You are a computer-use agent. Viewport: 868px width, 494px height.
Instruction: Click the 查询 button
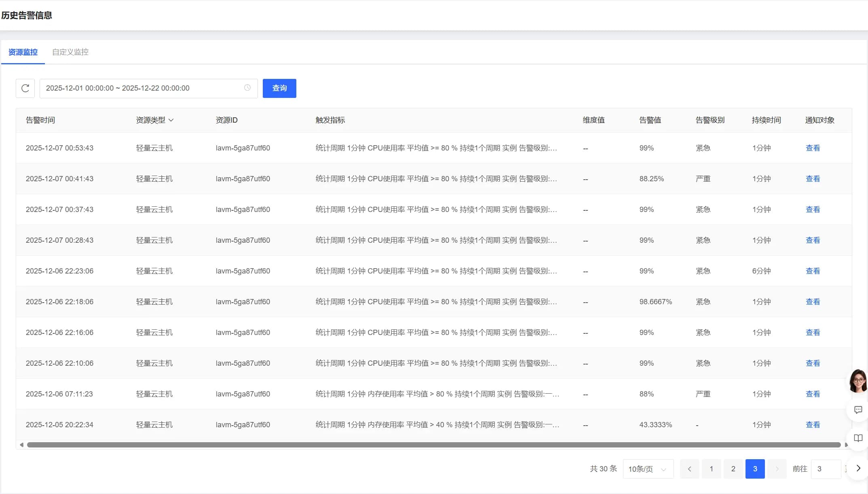[x=279, y=88]
